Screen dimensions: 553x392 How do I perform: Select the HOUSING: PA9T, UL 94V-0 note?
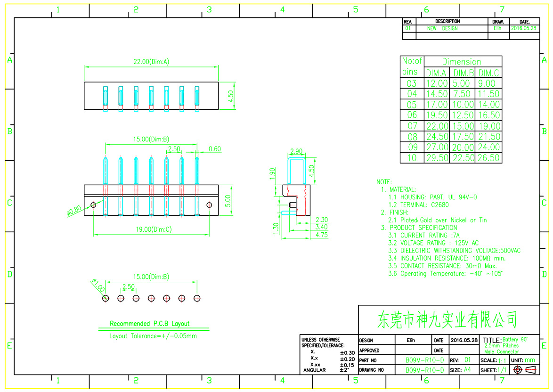(432, 197)
